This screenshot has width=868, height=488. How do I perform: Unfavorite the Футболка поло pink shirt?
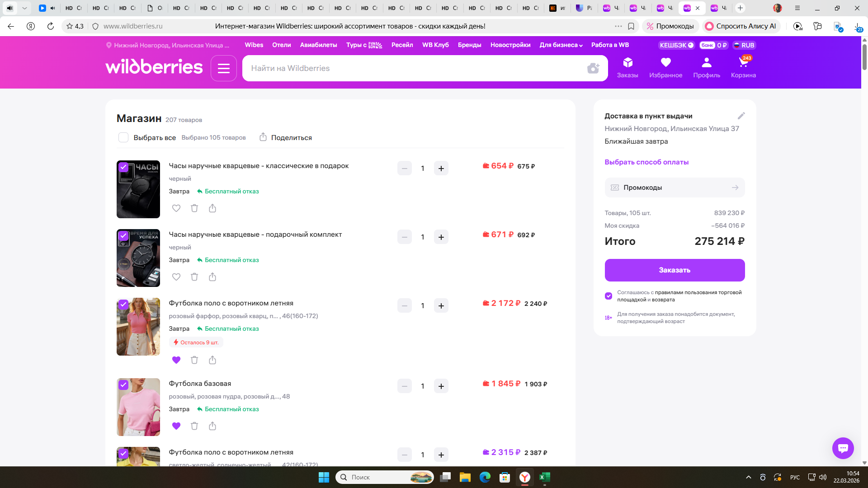click(176, 360)
